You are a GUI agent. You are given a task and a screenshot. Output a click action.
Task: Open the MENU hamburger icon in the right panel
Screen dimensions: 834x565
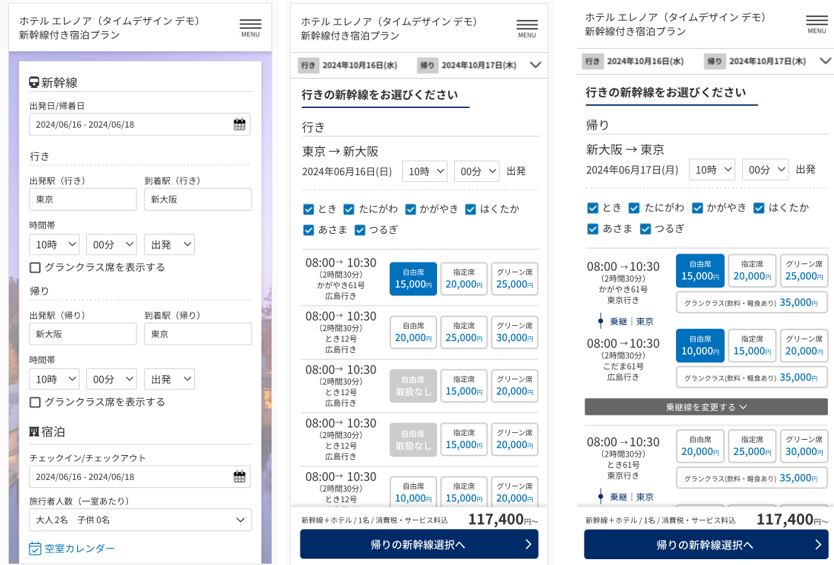[x=816, y=24]
